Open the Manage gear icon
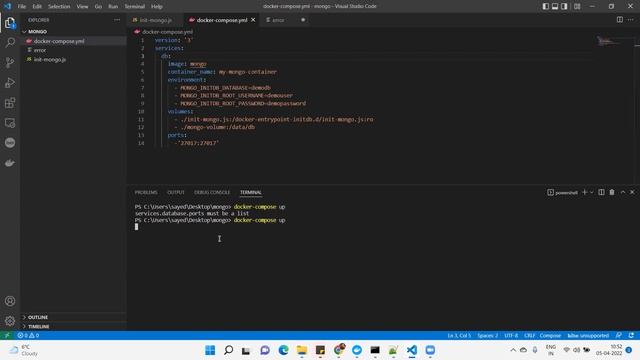 (10, 321)
